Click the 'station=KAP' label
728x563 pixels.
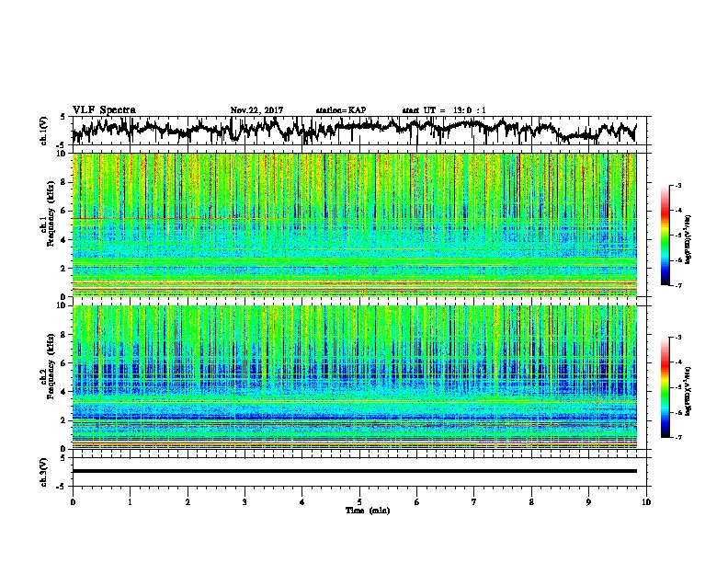pos(341,110)
